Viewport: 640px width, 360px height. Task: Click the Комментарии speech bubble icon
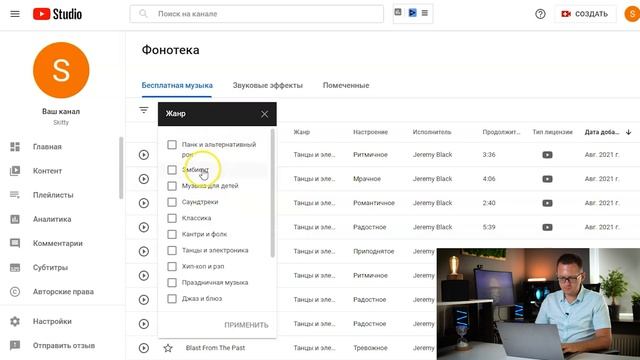[15, 243]
